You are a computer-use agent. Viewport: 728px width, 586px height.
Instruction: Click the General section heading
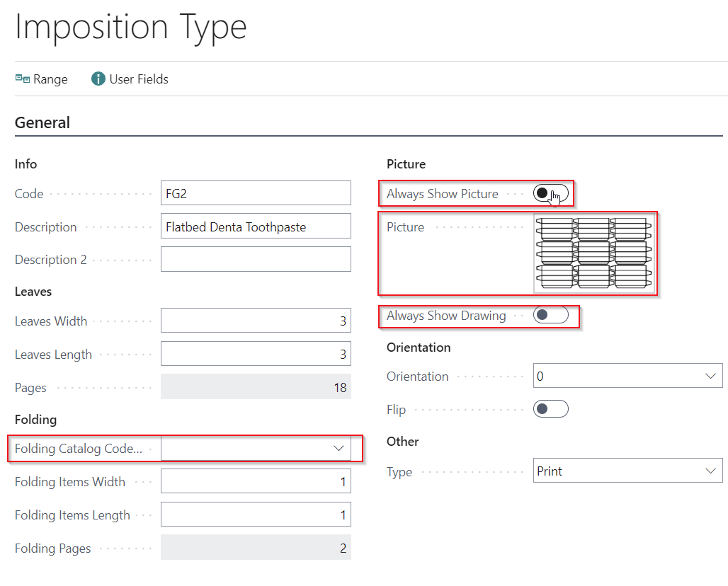[x=42, y=122]
